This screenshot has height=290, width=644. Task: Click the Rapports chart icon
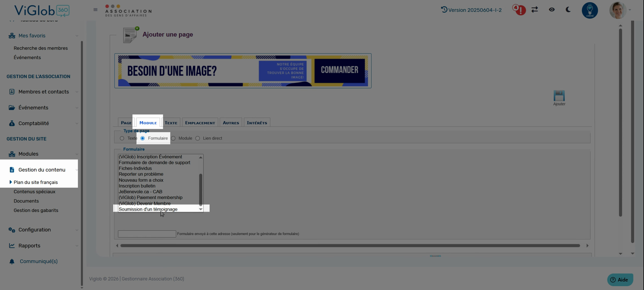click(x=12, y=245)
